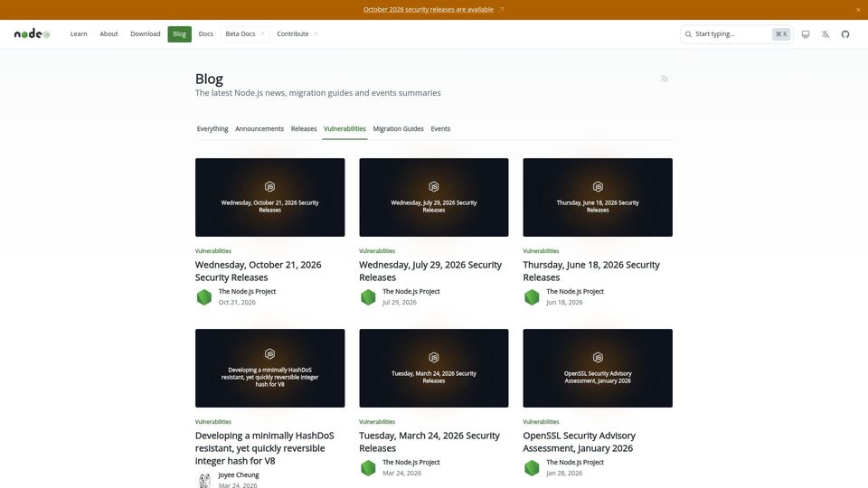
Task: Click the Blog page heading
Action: tap(209, 80)
